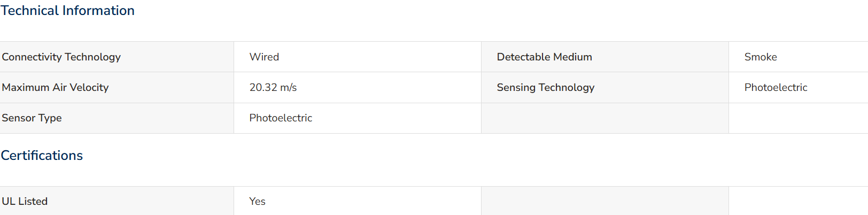
Task: Click Photoelectric value beside Sensing Technology
Action: point(776,87)
